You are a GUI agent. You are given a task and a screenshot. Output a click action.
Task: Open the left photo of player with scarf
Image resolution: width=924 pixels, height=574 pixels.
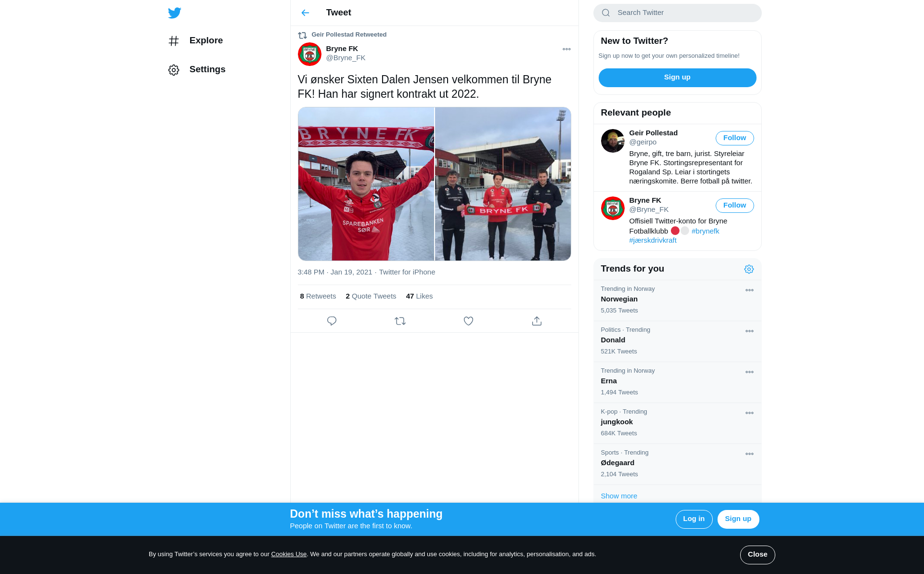366,184
